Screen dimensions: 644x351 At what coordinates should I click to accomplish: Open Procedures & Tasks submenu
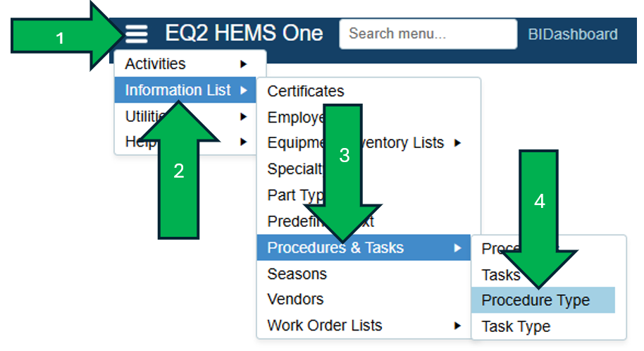335,247
